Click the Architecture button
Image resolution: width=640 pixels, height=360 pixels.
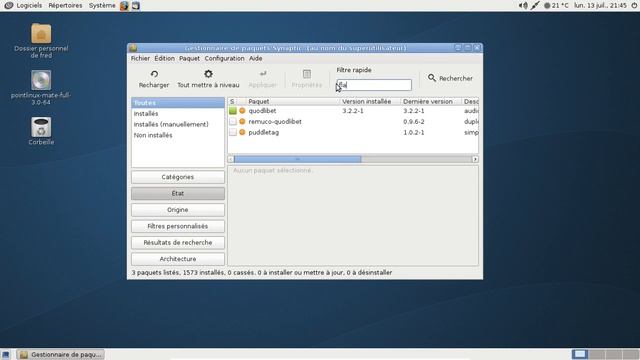coord(178,259)
